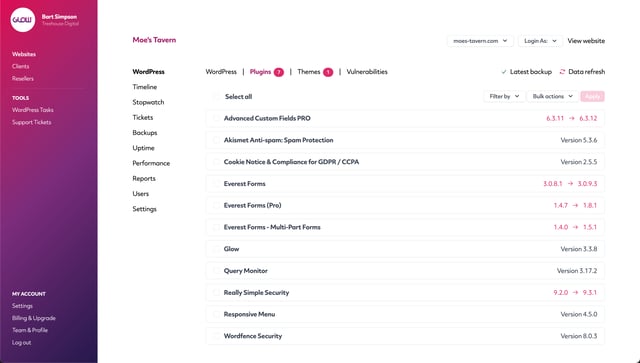Click the Glow Version 3.3.8 text
This screenshot has height=363, width=640.
[578, 249]
